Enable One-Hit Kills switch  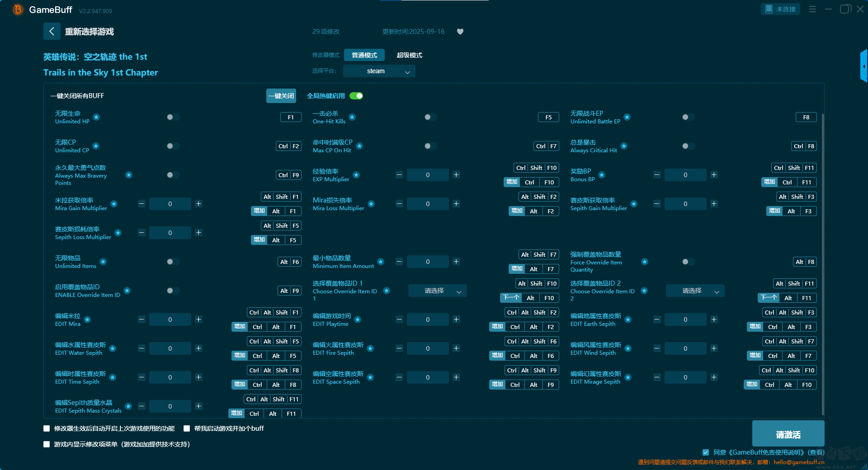pyautogui.click(x=430, y=117)
